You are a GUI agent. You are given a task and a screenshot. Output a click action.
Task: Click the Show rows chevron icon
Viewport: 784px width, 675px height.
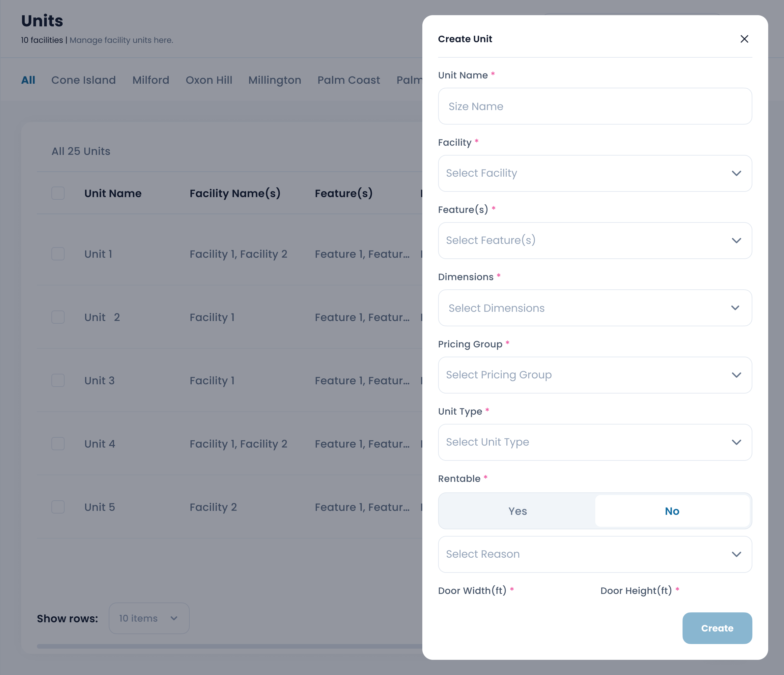pyautogui.click(x=174, y=618)
